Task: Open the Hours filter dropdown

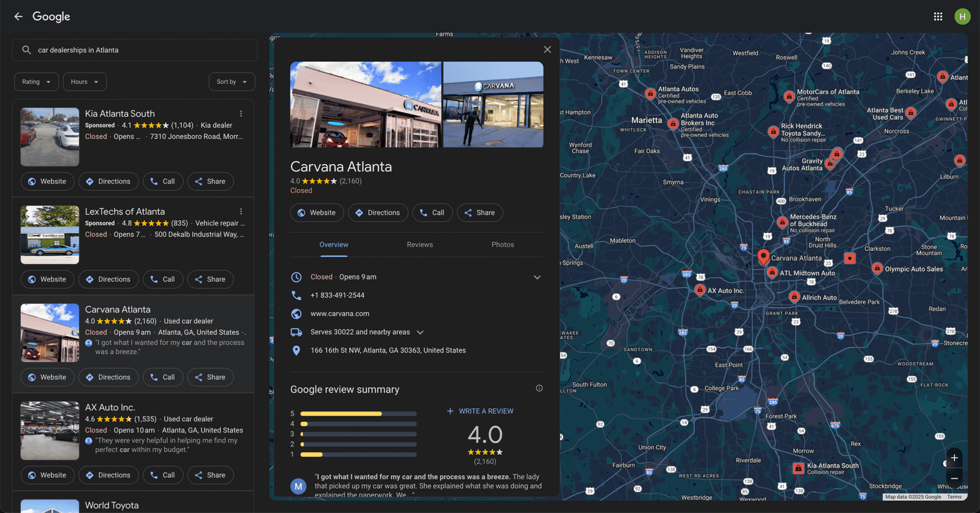Action: tap(85, 82)
